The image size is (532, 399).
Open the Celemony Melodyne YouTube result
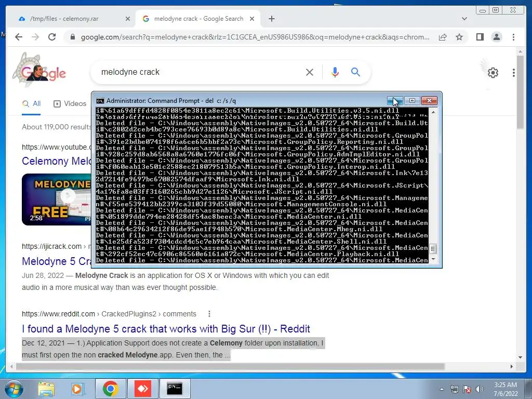tap(56, 161)
